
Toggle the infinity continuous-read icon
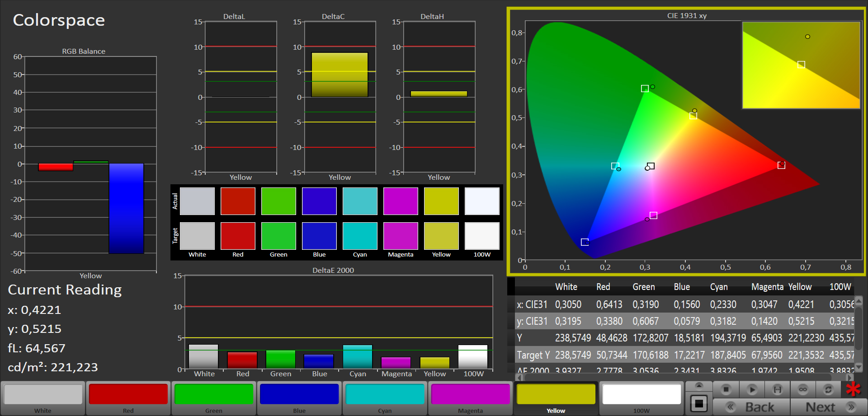tap(803, 389)
